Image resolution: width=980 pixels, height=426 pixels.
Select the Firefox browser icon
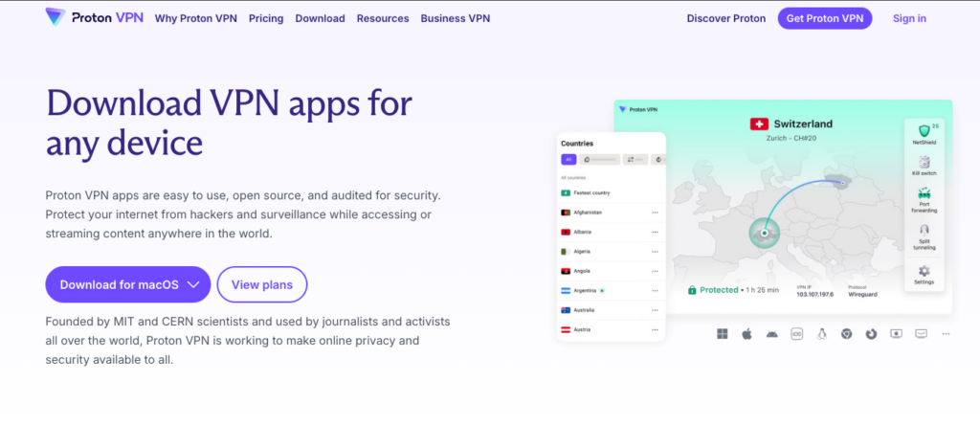(871, 334)
